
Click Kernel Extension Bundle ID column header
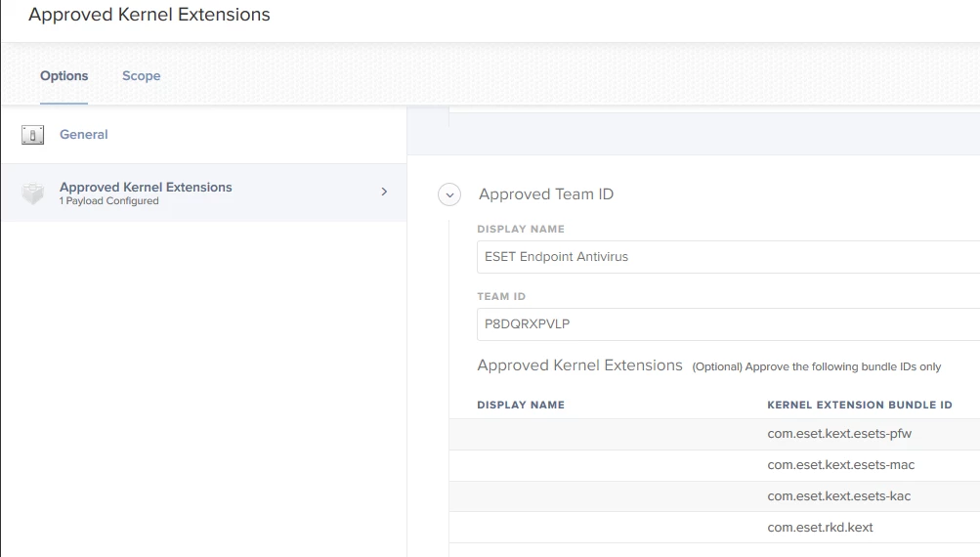click(x=859, y=405)
